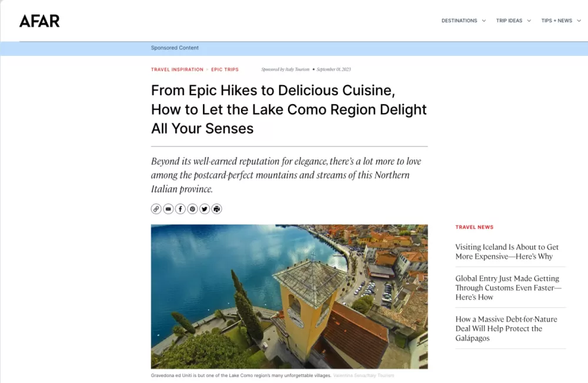Expand the Tips + News dropdown chevron
The height and width of the screenshot is (383, 588).
579,21
